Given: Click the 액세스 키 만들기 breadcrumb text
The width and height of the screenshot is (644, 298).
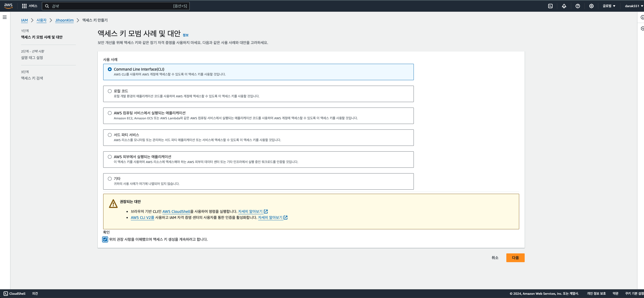Looking at the screenshot, I should pyautogui.click(x=95, y=20).
